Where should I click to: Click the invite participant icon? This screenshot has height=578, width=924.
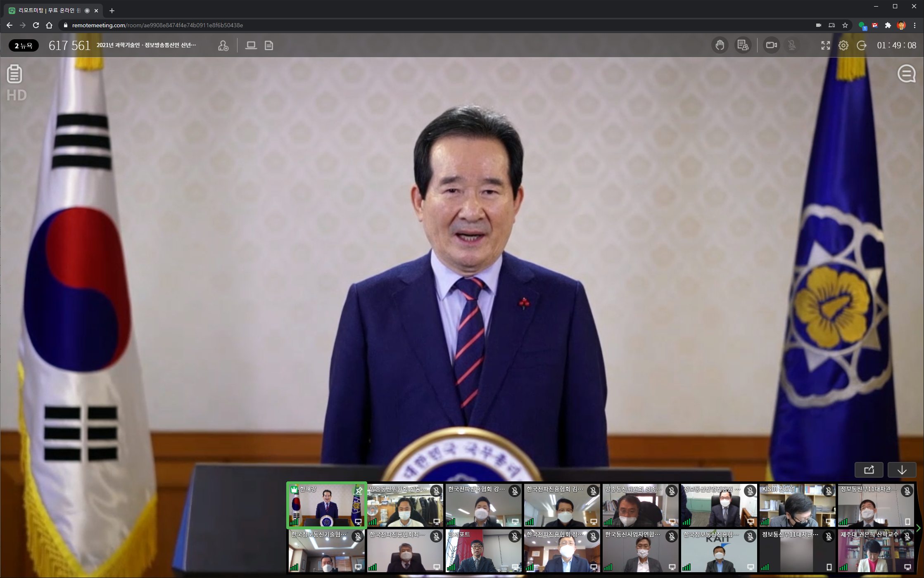[223, 45]
